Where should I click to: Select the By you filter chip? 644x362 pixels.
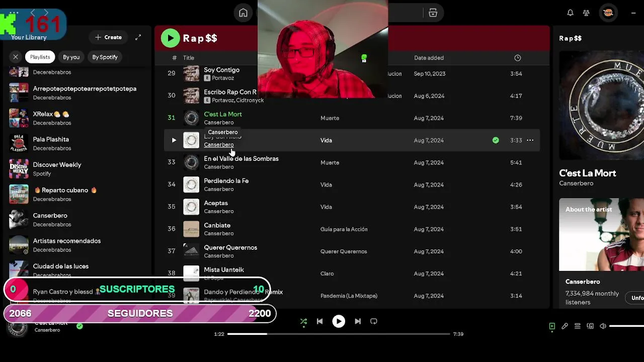tap(71, 57)
